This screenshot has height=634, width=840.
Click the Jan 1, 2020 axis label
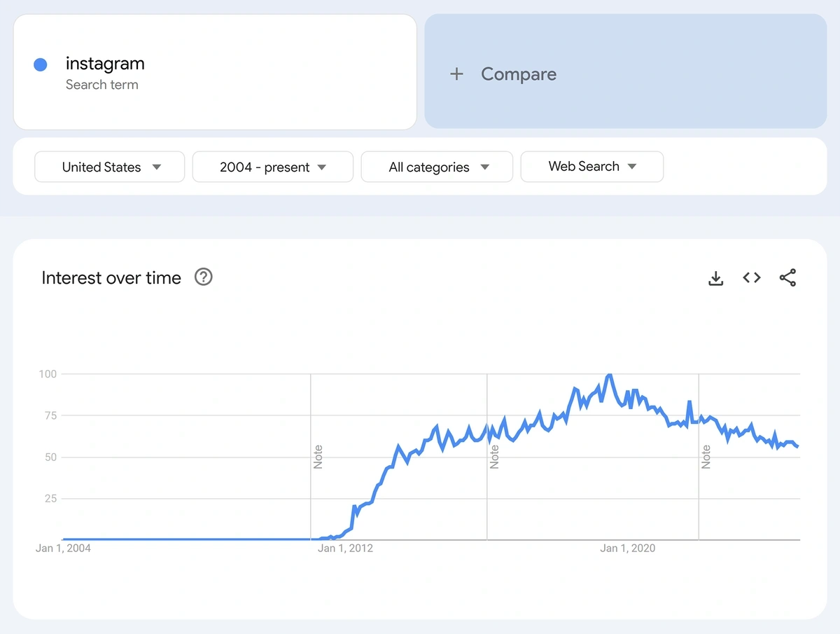pos(627,549)
